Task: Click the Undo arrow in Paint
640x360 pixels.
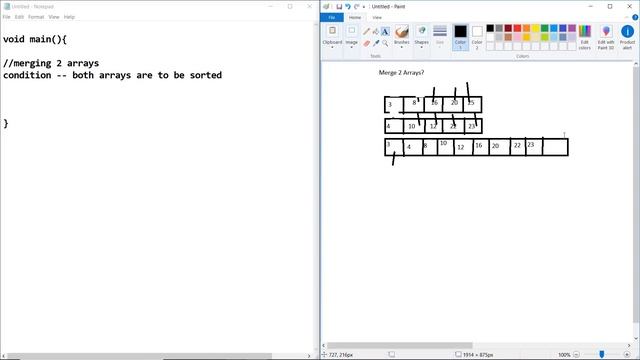Action: pyautogui.click(x=348, y=7)
